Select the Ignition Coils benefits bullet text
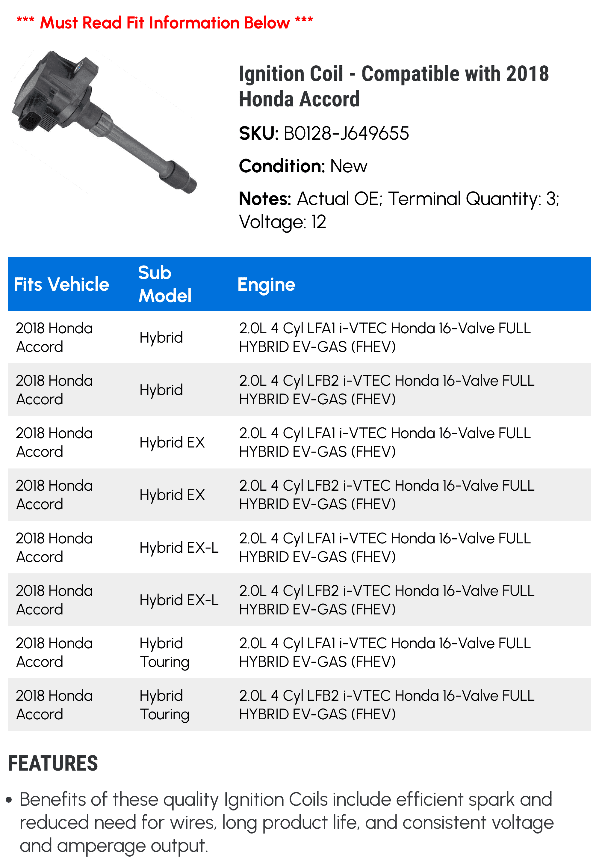The image size is (599, 868). pos(286,822)
